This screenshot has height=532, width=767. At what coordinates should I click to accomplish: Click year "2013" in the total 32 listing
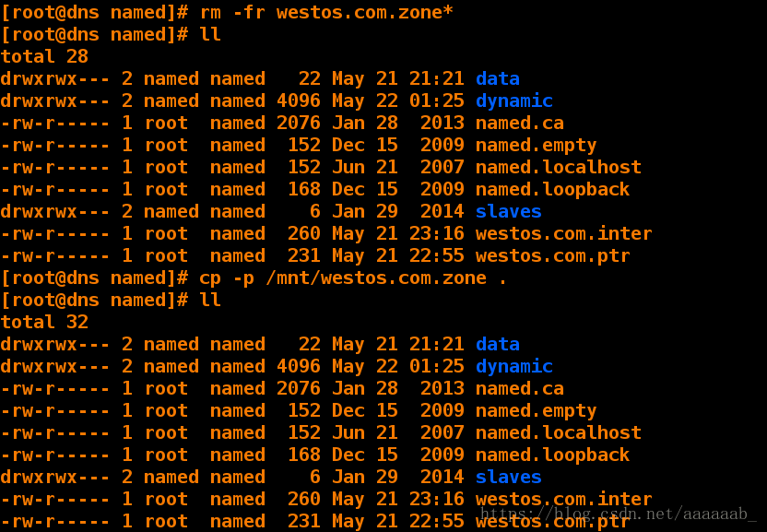442,388
